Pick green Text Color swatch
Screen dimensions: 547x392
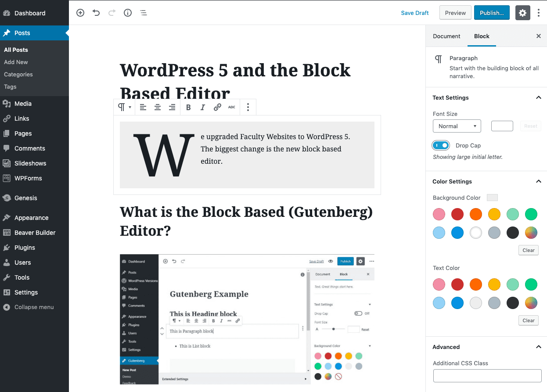click(x=531, y=284)
